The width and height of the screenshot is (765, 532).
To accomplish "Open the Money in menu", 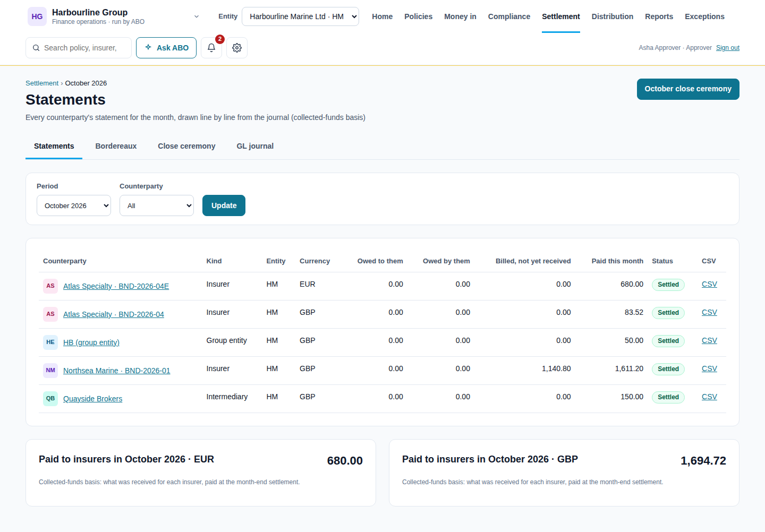I will pyautogui.click(x=460, y=16).
